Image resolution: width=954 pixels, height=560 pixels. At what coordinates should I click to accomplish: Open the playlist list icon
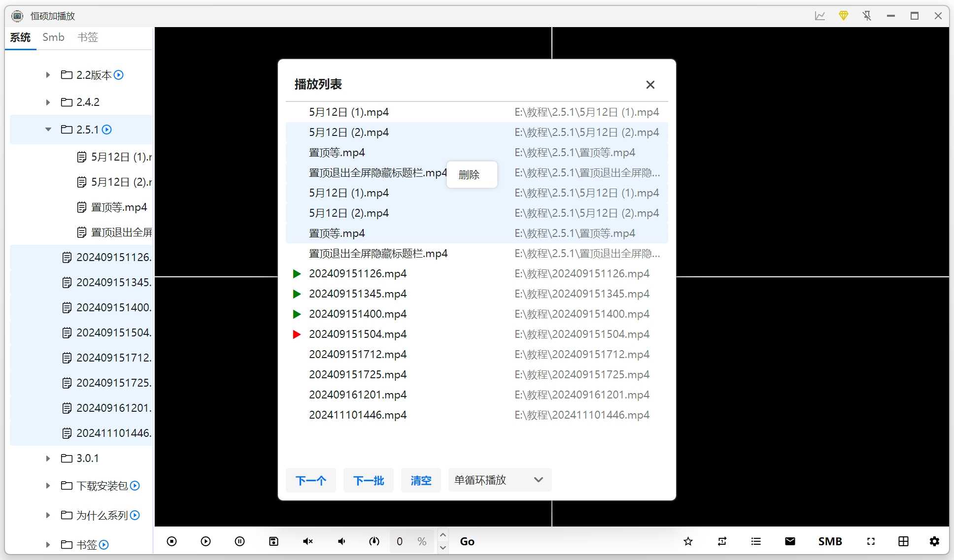pyautogui.click(x=756, y=541)
